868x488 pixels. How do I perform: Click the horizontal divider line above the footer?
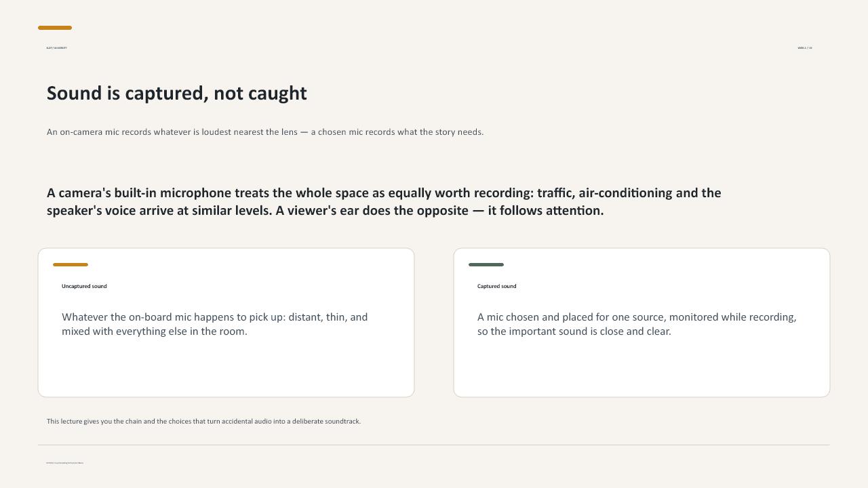coord(434,445)
